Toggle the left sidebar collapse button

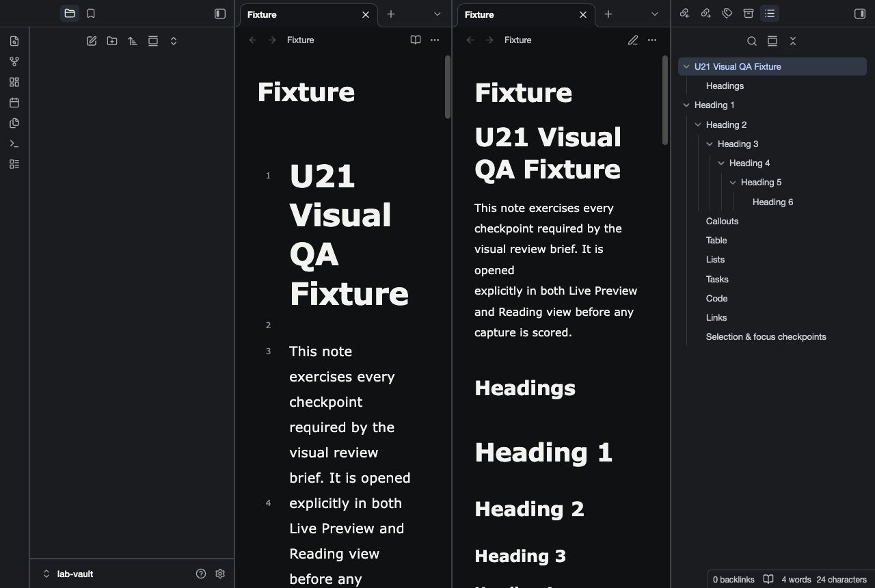[x=220, y=14]
